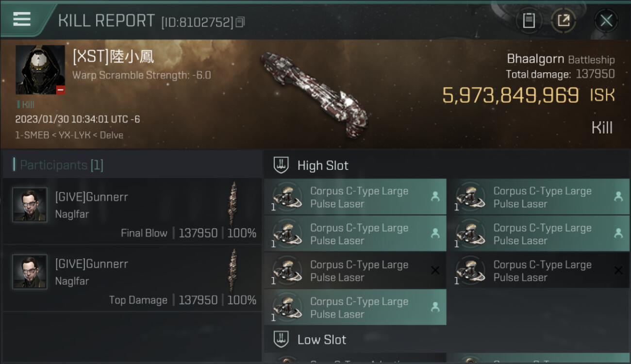Screen dimensions: 631x364
Task: Open Gunnerr's portrait in the Top Damage row
Action: coord(30,272)
